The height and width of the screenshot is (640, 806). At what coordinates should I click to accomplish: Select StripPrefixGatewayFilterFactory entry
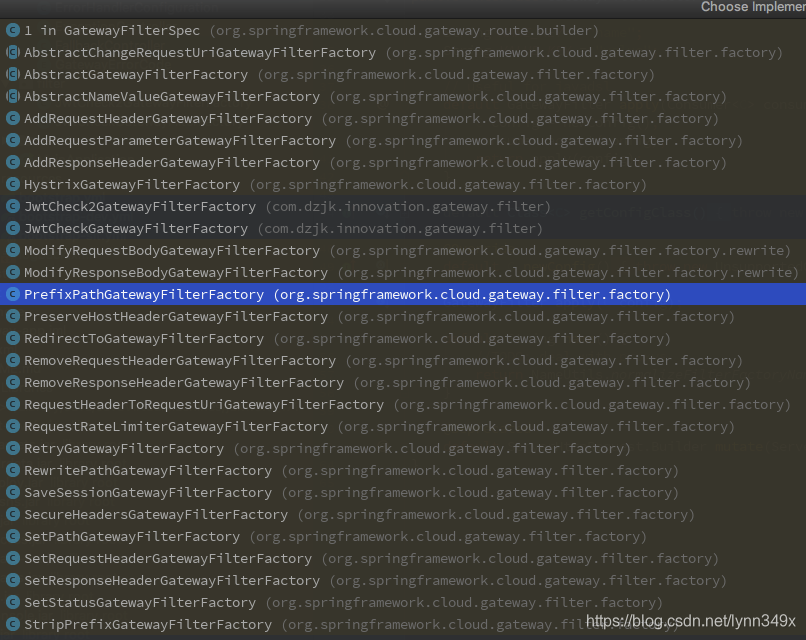(x=403, y=625)
